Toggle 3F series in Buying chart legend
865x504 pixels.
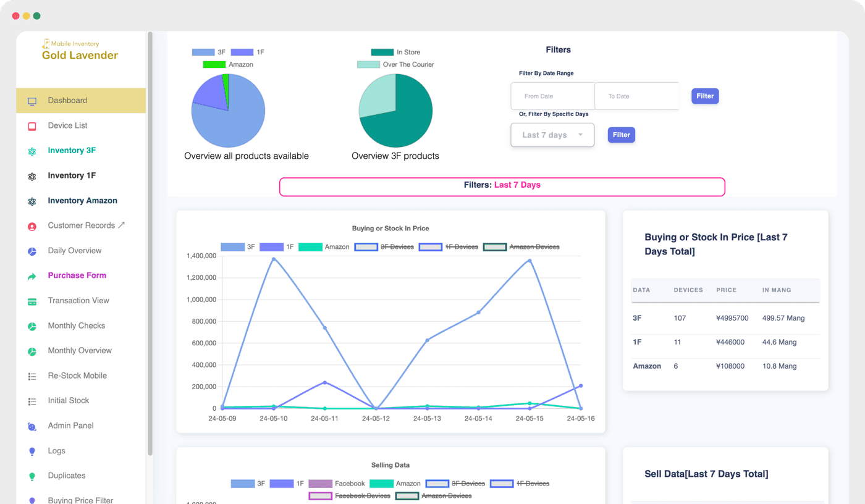coord(238,247)
